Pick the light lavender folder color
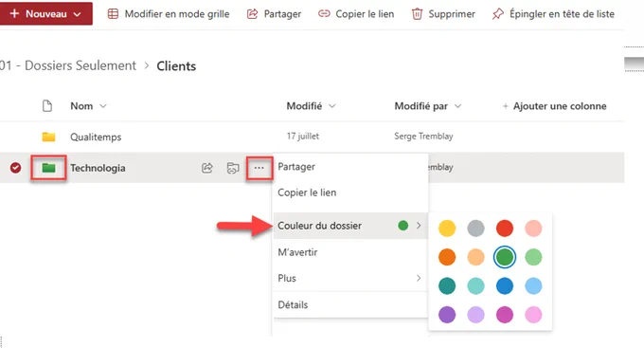 [x=475, y=315]
